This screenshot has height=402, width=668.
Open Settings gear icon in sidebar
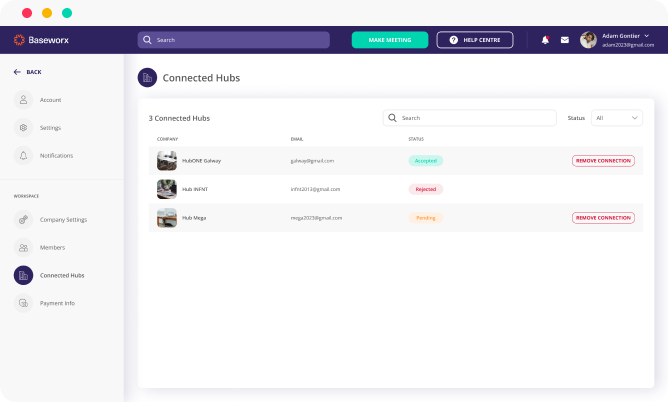coord(23,128)
